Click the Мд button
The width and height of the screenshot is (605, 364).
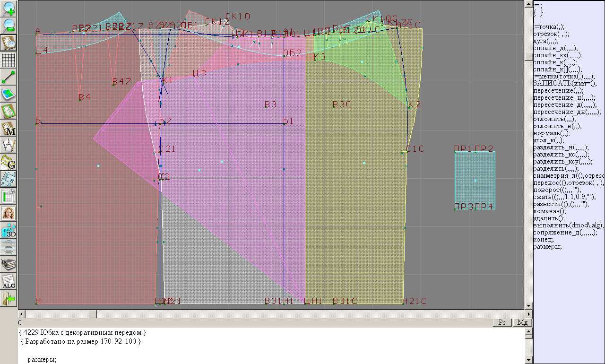point(522,322)
